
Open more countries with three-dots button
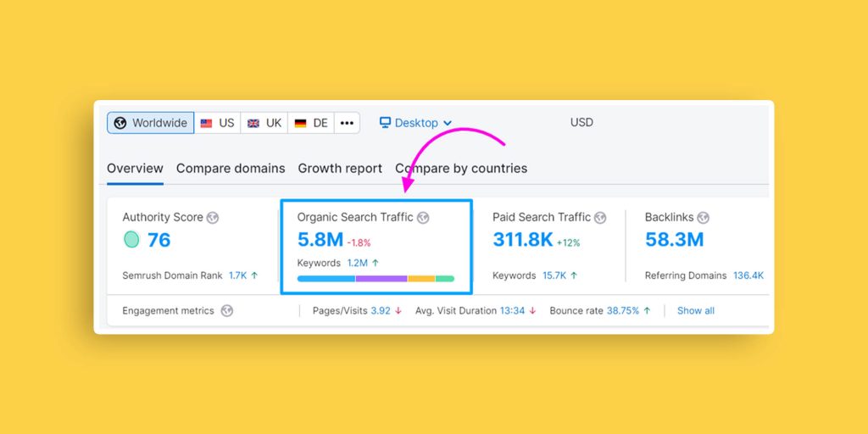pos(347,123)
